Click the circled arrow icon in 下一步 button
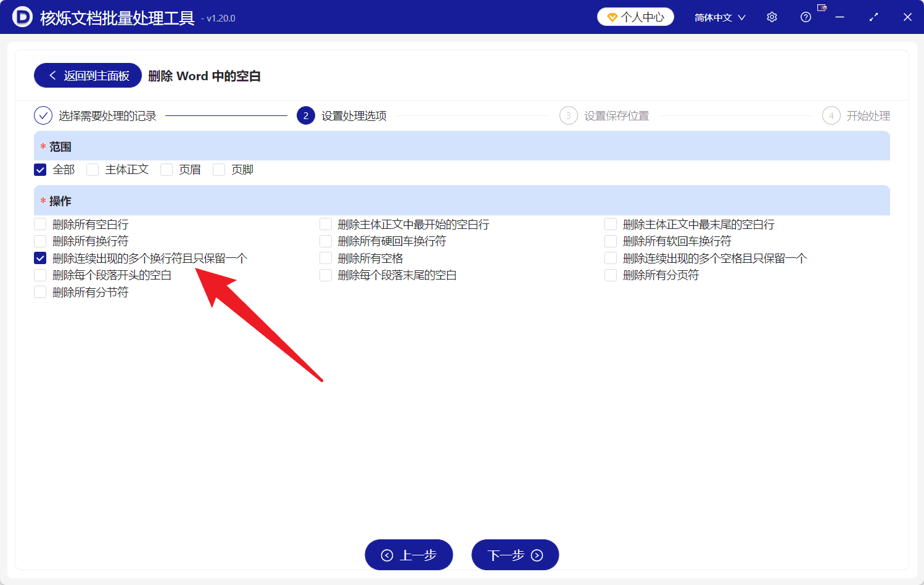 click(x=535, y=554)
